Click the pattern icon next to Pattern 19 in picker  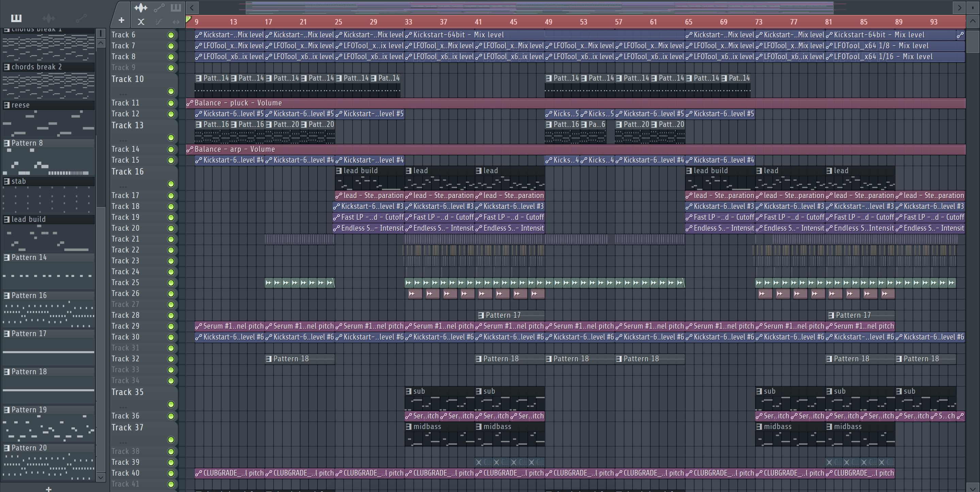pos(6,410)
